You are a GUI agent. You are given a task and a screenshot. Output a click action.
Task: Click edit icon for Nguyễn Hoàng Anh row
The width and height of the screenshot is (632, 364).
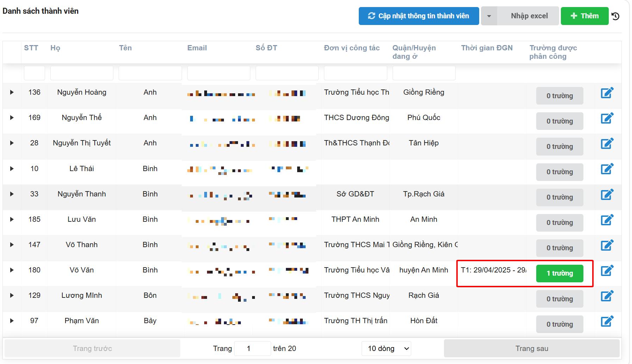607,93
